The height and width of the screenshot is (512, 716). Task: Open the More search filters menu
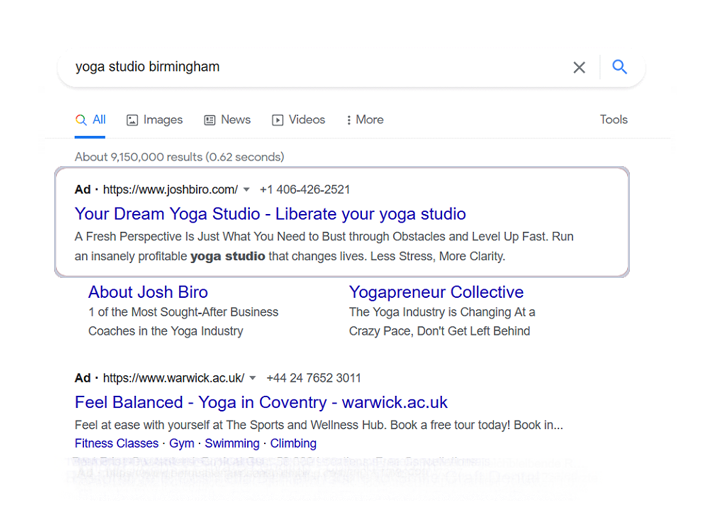pos(366,120)
